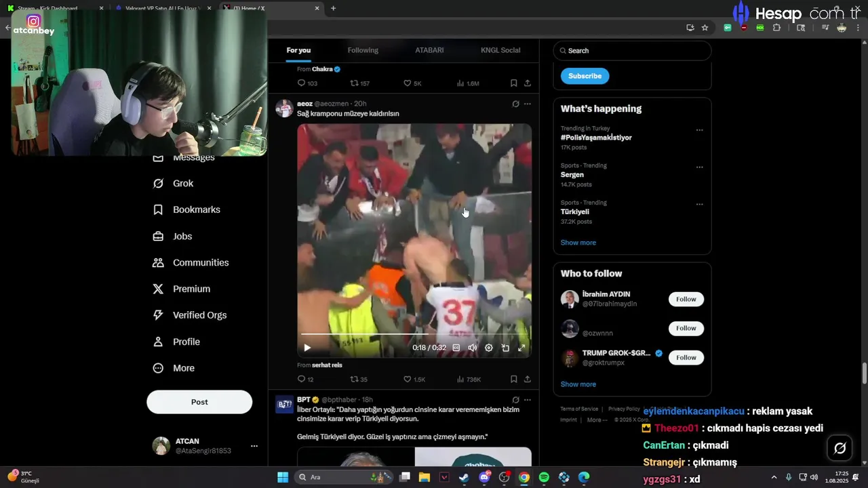Switch to Stream - Kick Dashboard tab
This screenshot has width=868, height=488.
pos(53,8)
